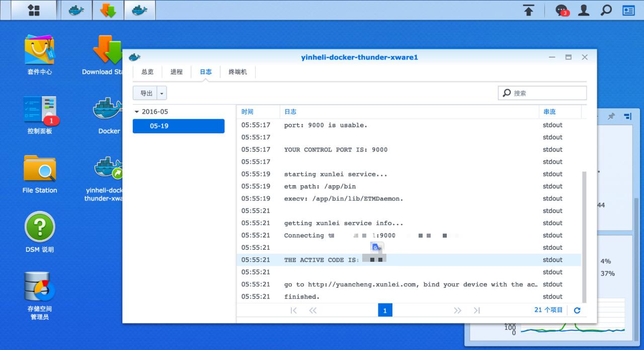Open the DSM main menu grid icon
This screenshot has height=350, width=644.
pos(34,10)
